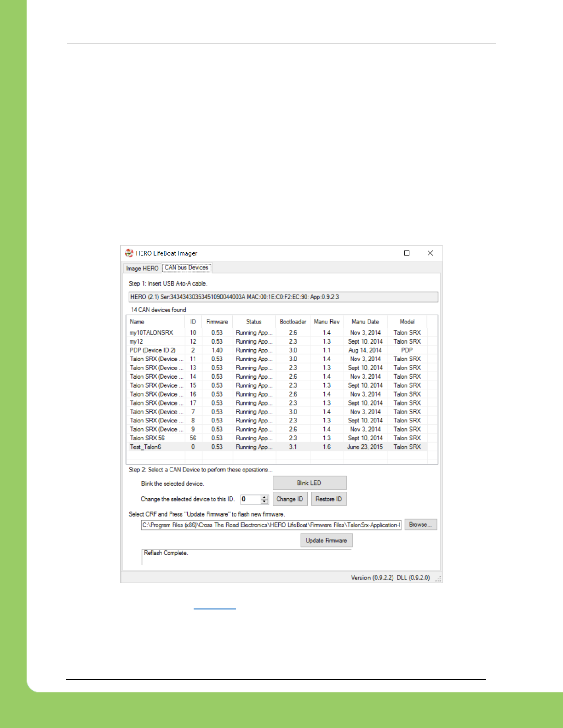
Task: Select the PDP (Device ID 2) row
Action: tap(277, 350)
